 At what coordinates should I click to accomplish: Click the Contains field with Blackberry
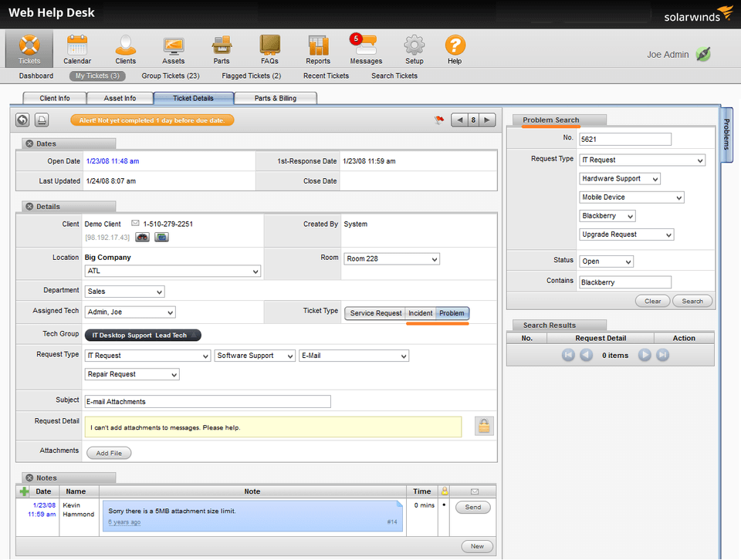(x=625, y=282)
